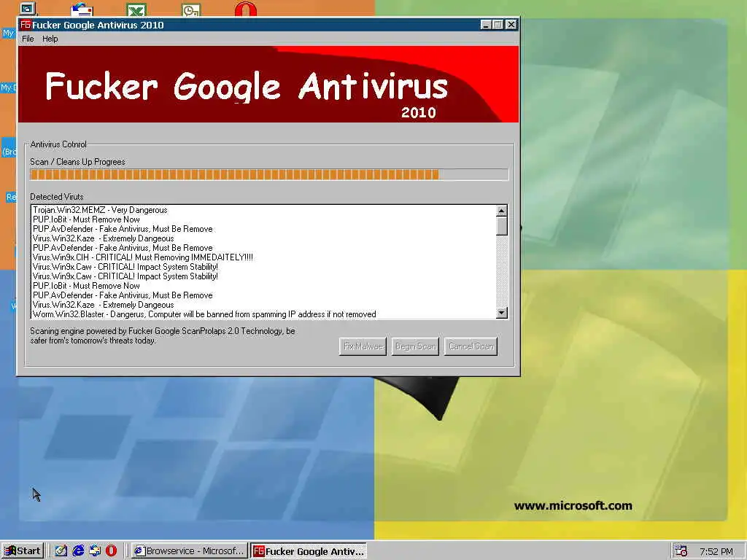Image resolution: width=747 pixels, height=560 pixels.
Task: Select the Excel desktop icon
Action: (136, 9)
